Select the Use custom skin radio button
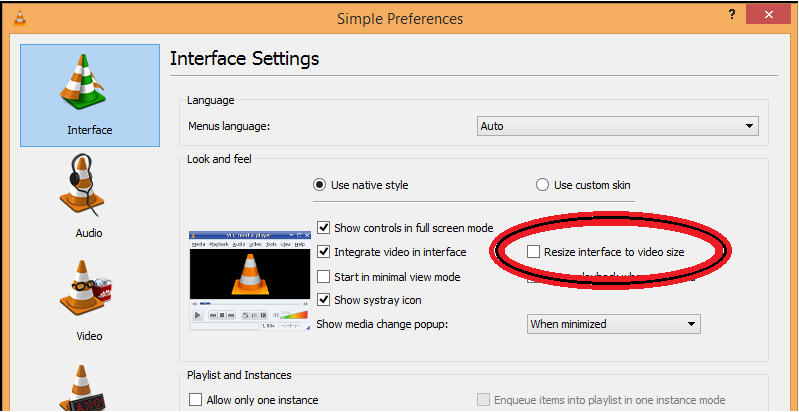Screen dimensions: 799x412 point(543,185)
